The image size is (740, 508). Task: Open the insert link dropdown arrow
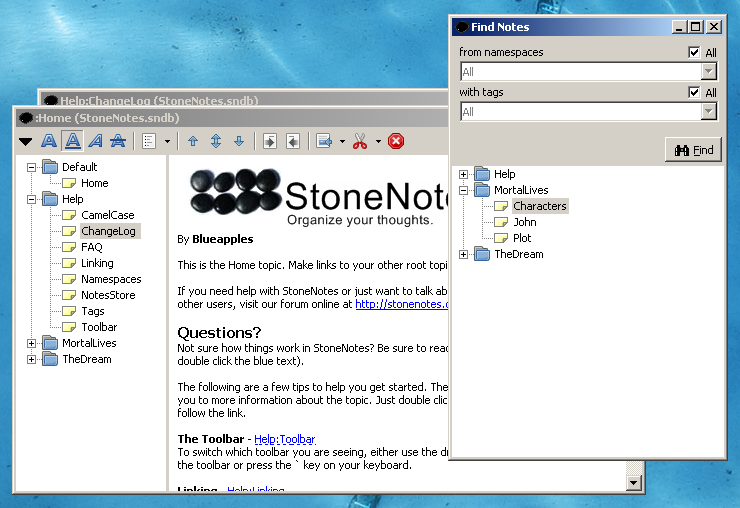tap(342, 141)
